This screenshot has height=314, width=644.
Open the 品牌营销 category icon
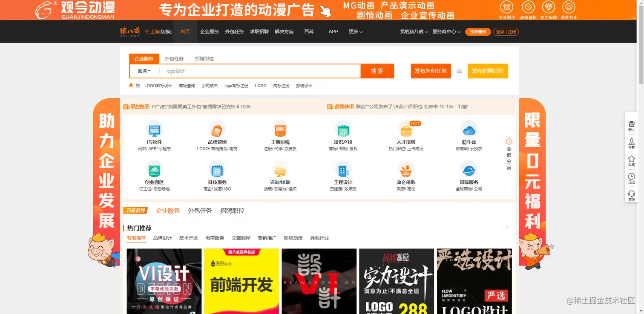(217, 129)
